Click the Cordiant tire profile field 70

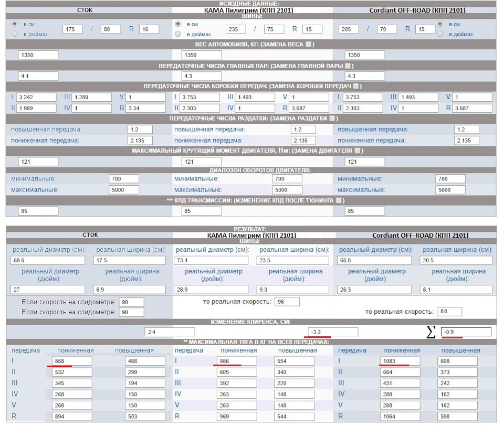[387, 29]
